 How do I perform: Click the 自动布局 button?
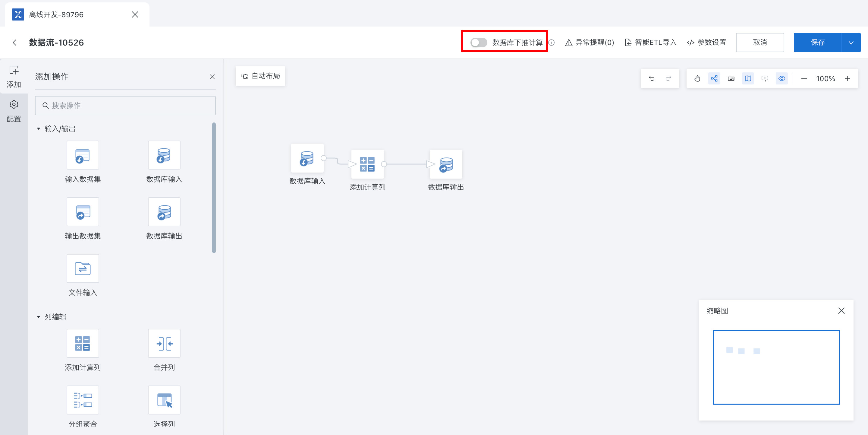point(260,76)
